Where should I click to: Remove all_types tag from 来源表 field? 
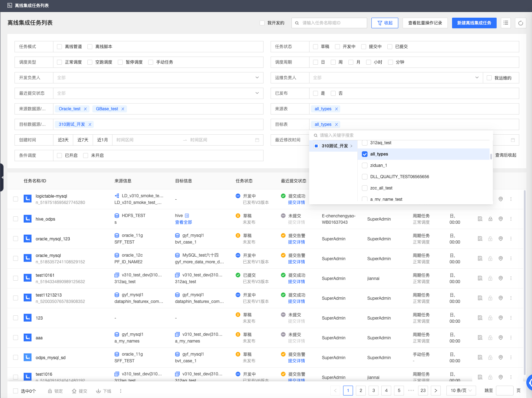pos(336,109)
